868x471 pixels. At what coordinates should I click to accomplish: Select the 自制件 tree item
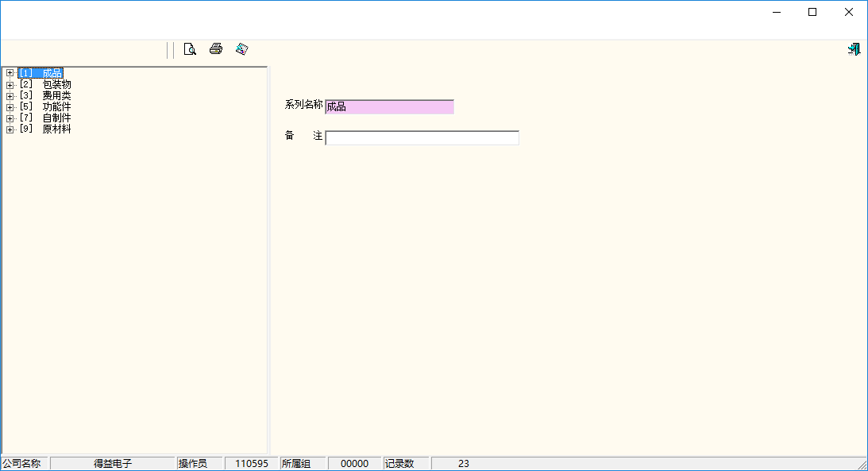click(x=45, y=118)
